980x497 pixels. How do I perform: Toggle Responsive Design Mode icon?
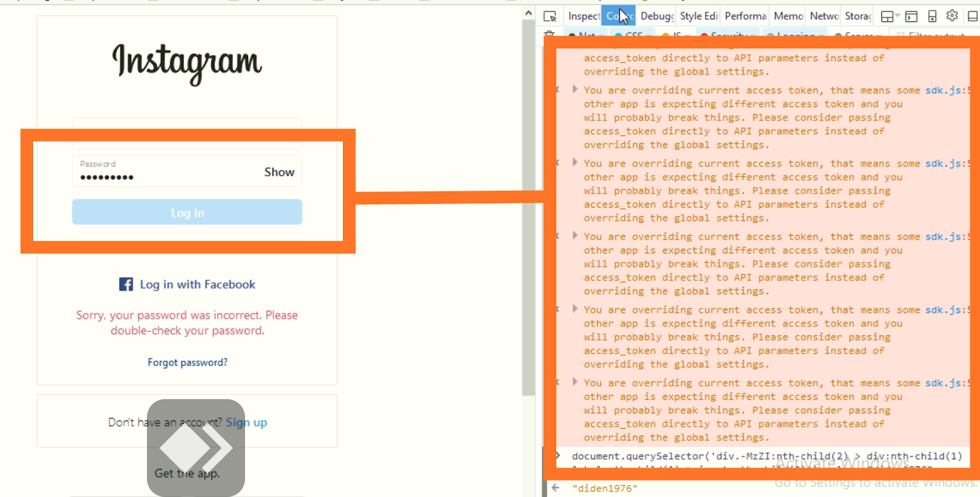pyautogui.click(x=932, y=16)
